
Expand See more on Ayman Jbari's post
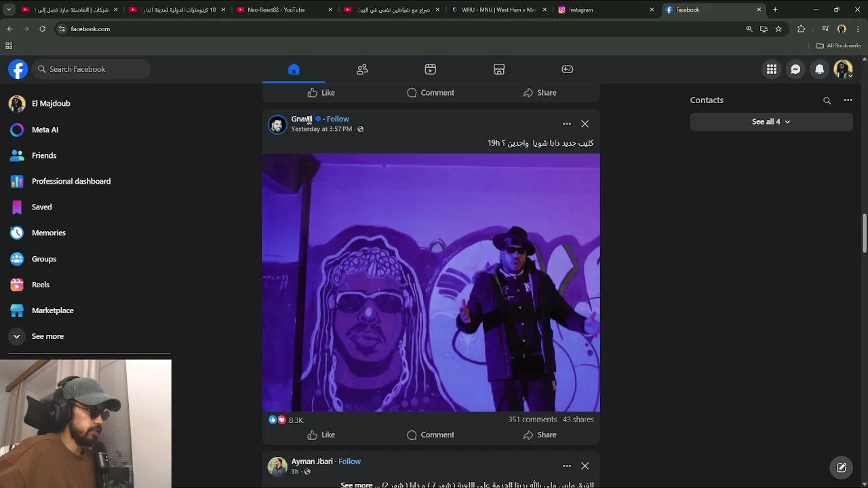pyautogui.click(x=356, y=485)
